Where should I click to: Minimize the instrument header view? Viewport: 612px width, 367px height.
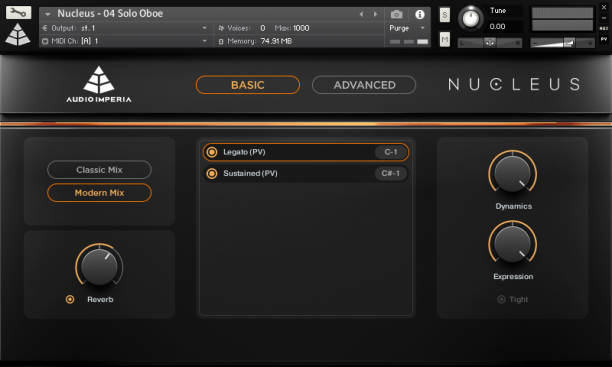603,18
